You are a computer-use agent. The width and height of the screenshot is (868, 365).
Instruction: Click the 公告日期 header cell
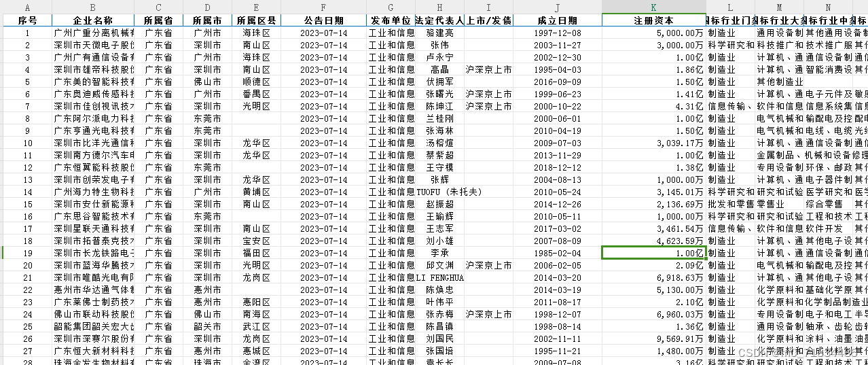pyautogui.click(x=323, y=20)
